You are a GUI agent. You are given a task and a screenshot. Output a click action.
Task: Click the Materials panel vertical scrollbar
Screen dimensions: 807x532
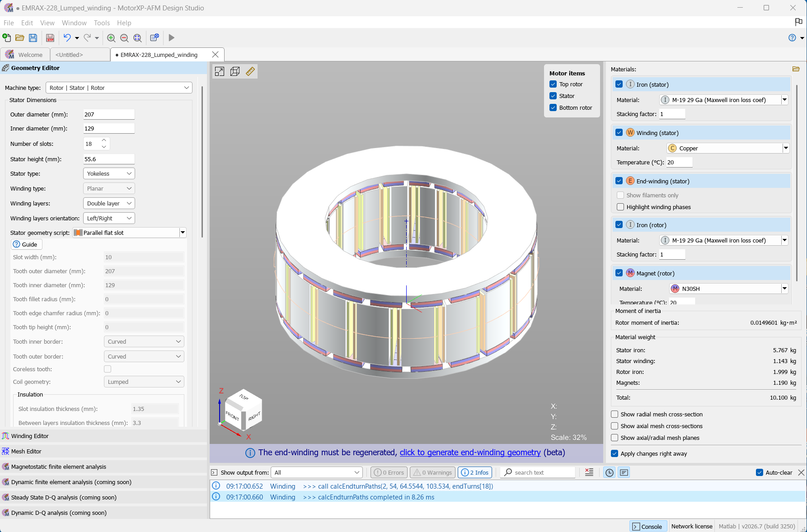[x=797, y=183]
